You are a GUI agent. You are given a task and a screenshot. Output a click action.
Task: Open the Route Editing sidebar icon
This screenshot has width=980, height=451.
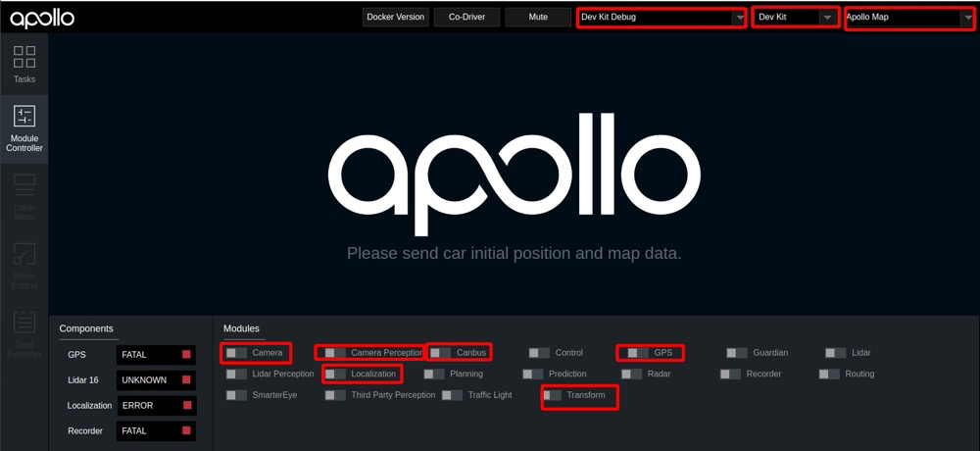point(24,265)
